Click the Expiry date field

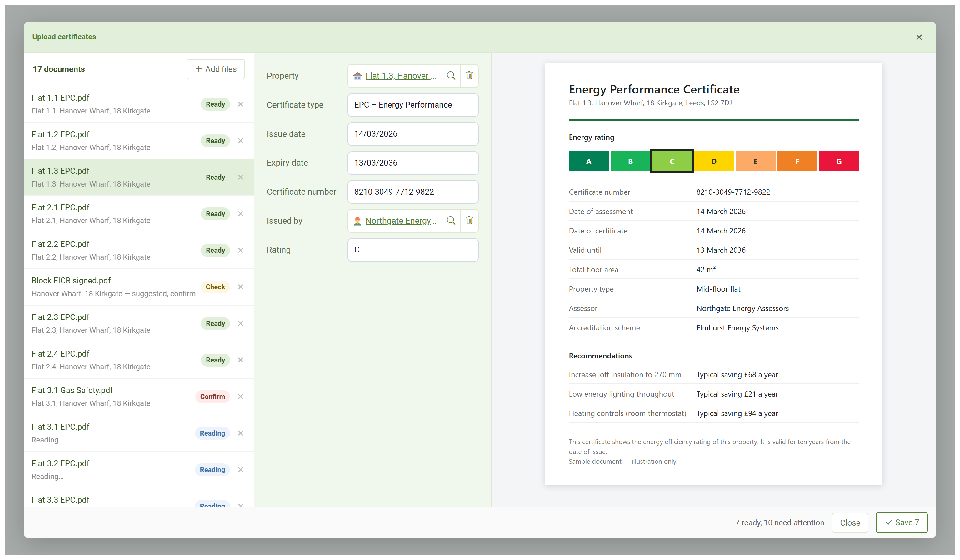point(413,163)
